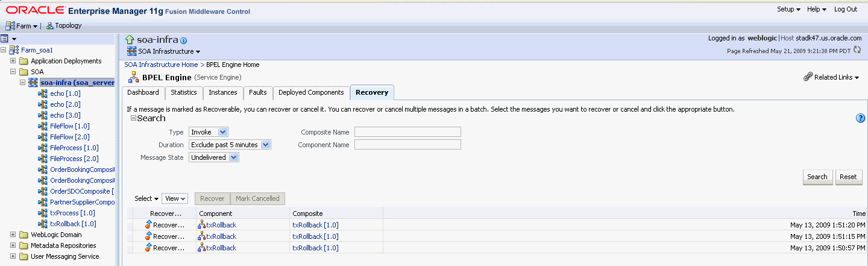868x266 pixels.
Task: Switch to the Statistics tab
Action: coord(184,92)
